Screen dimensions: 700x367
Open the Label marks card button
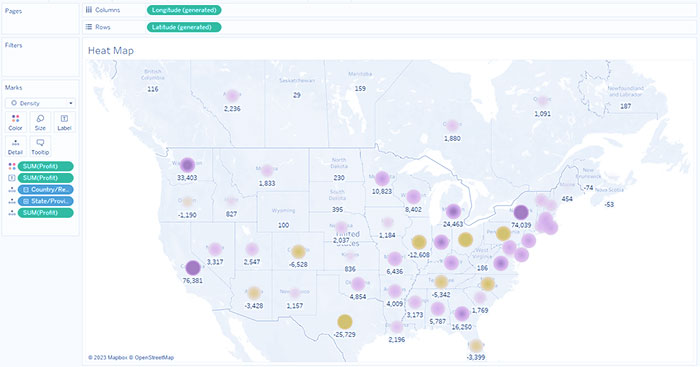(64, 122)
